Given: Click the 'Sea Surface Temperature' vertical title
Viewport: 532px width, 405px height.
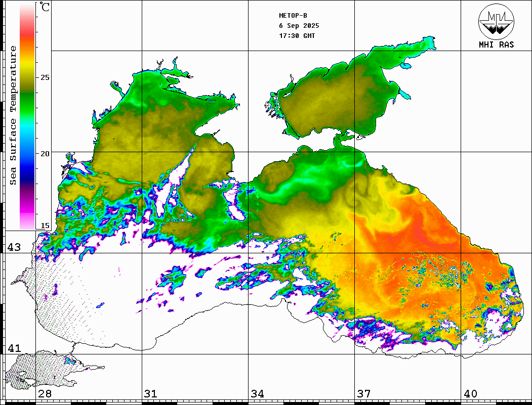Looking at the screenshot, I should (x=13, y=116).
